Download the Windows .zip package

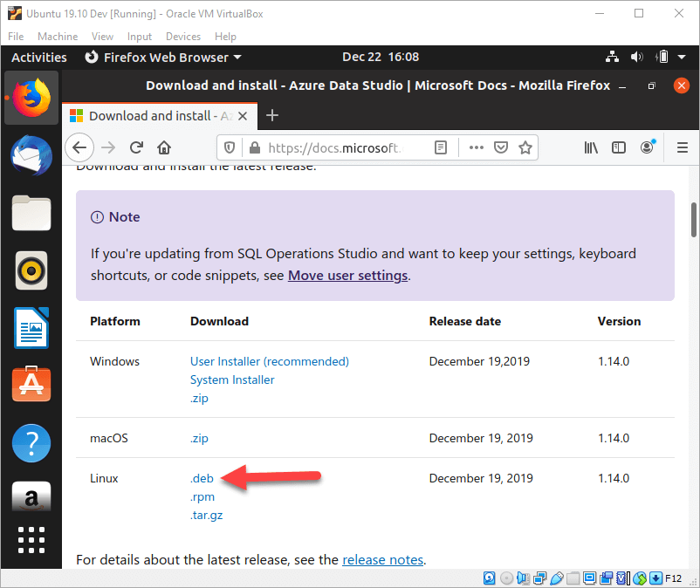click(199, 398)
